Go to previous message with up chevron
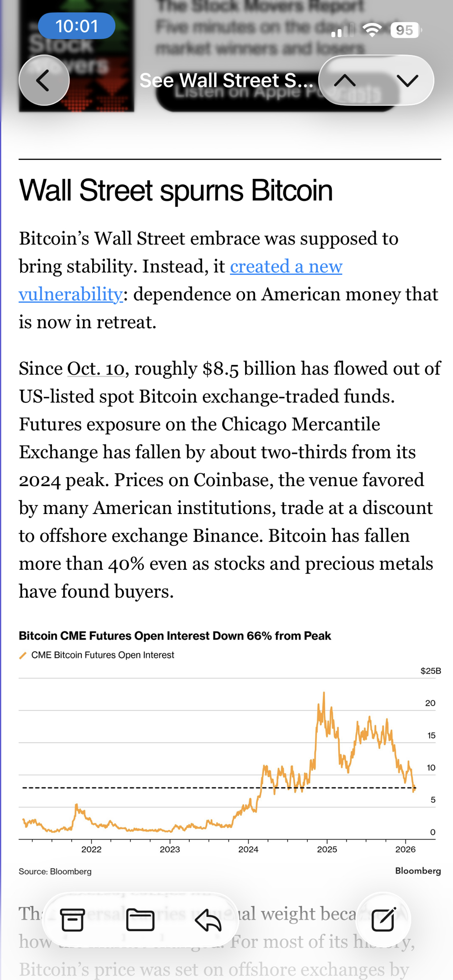453x980 pixels. [x=345, y=80]
